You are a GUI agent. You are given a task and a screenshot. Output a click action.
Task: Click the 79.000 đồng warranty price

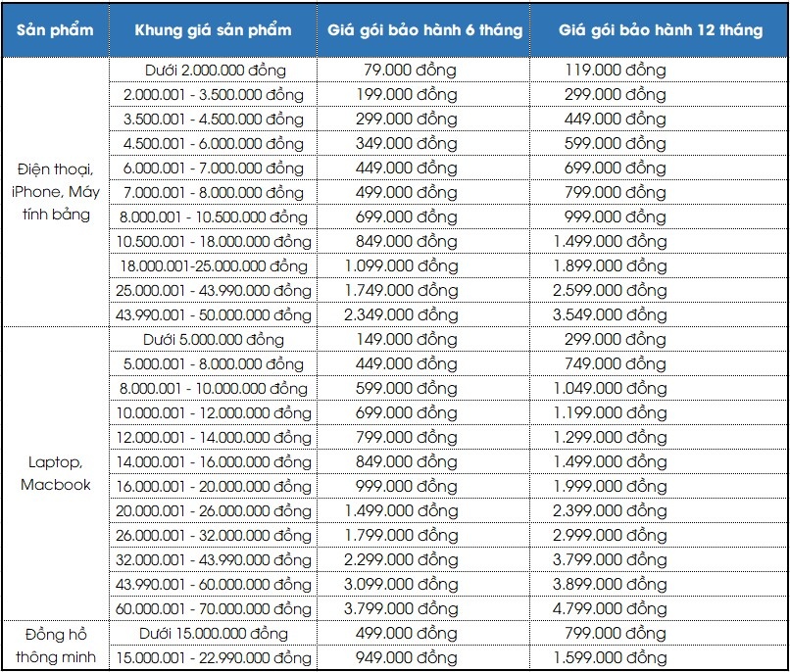click(x=411, y=71)
